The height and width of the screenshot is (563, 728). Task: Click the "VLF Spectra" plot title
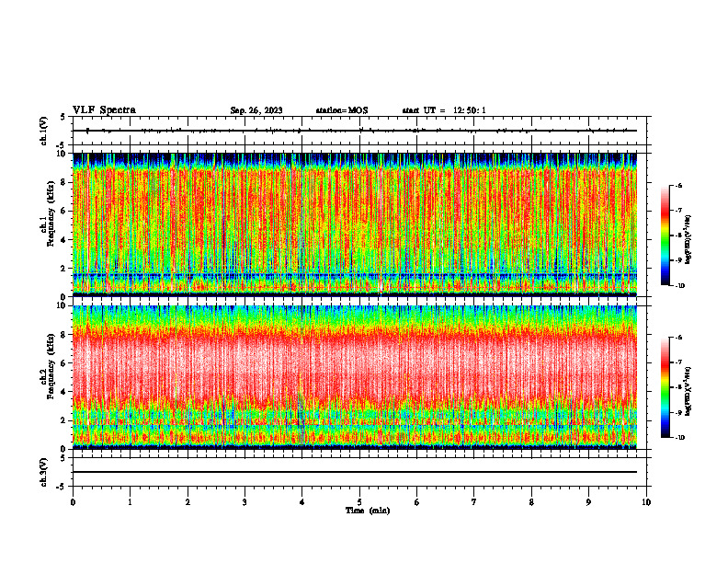click(104, 110)
